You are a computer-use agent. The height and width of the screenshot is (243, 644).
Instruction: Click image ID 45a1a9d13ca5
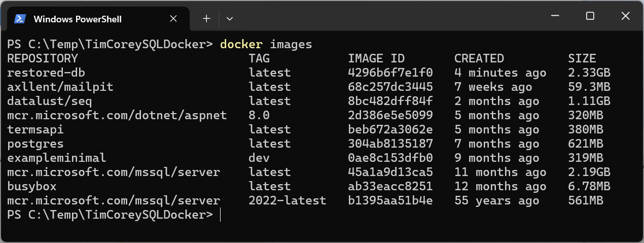coord(390,172)
